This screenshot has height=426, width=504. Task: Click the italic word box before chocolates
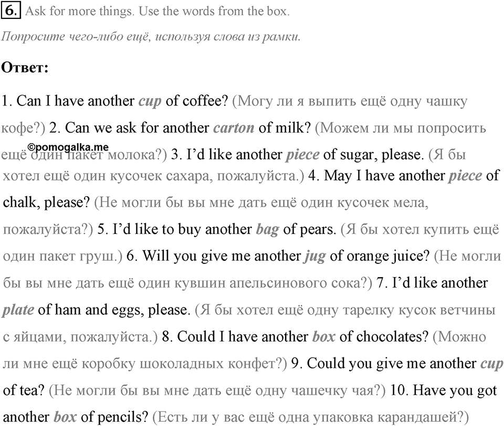(324, 337)
